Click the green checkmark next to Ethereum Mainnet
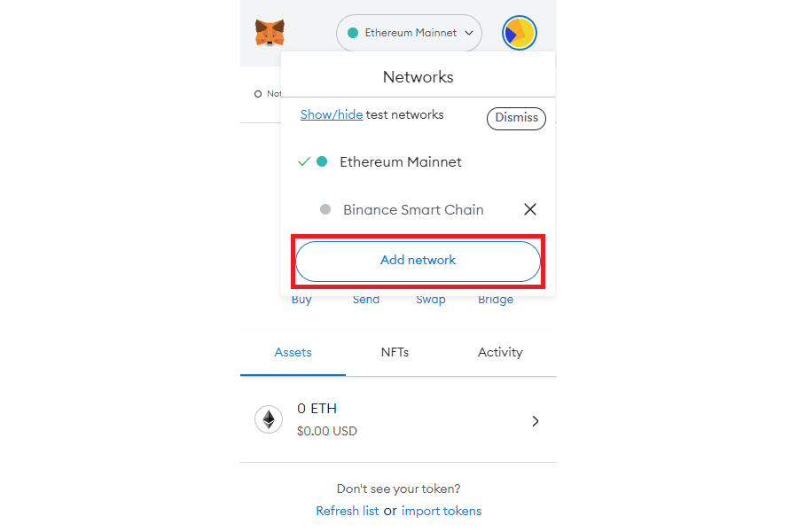798x532 pixels. pyautogui.click(x=304, y=162)
